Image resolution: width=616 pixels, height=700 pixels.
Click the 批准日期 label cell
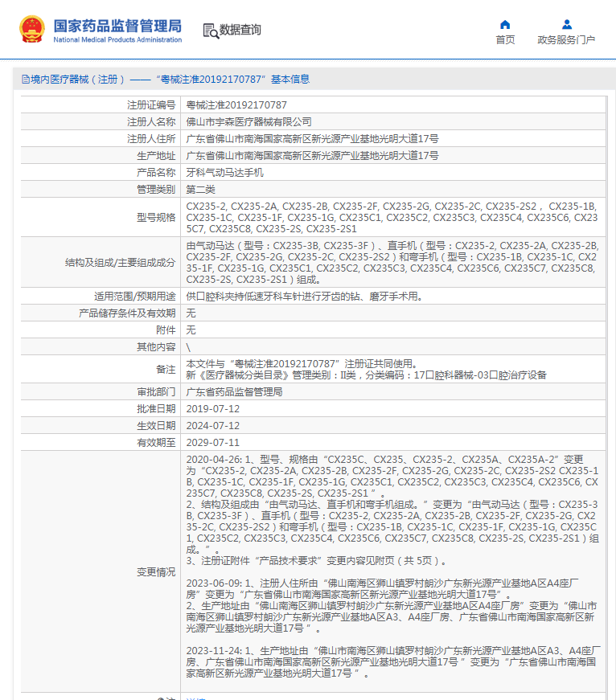(101, 409)
